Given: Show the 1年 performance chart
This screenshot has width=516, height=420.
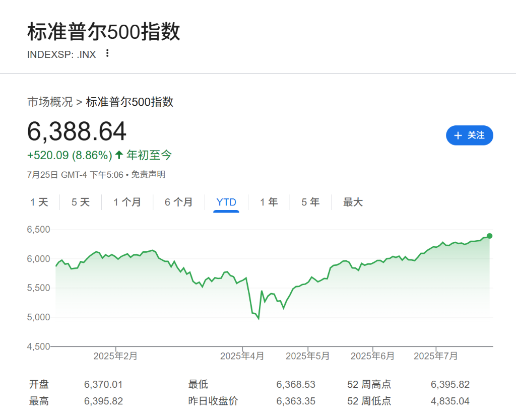Looking at the screenshot, I should (x=270, y=202).
